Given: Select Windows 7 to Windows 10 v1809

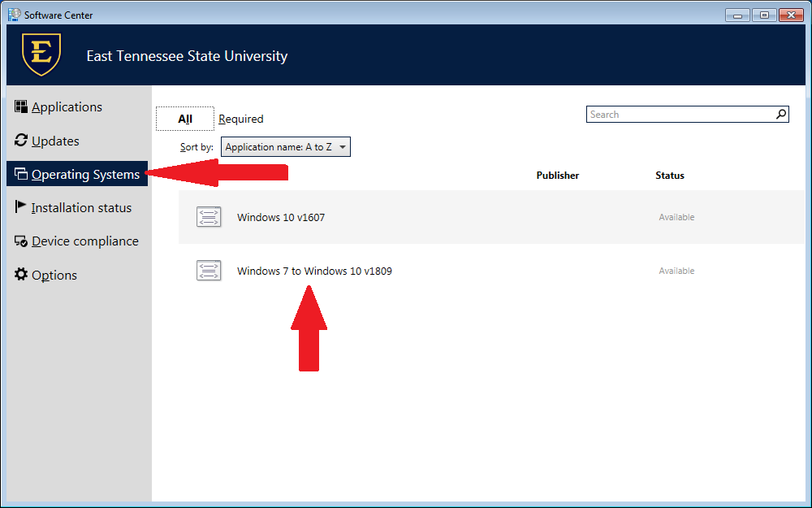Looking at the screenshot, I should pyautogui.click(x=314, y=271).
